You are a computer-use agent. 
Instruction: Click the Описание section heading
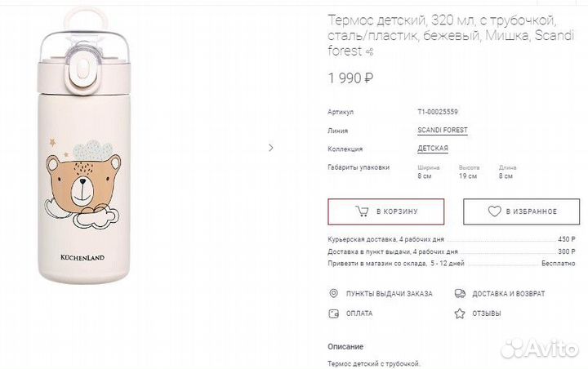345,346
